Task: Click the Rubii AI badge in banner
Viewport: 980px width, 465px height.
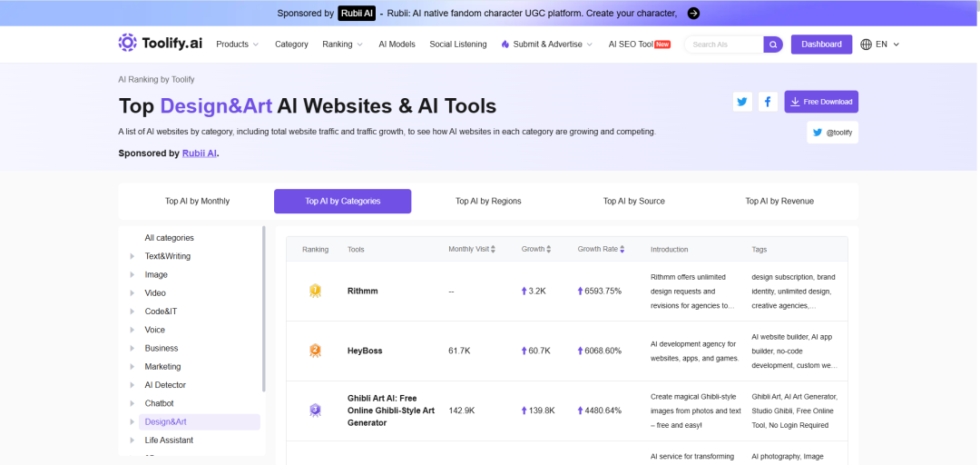Action: [357, 13]
